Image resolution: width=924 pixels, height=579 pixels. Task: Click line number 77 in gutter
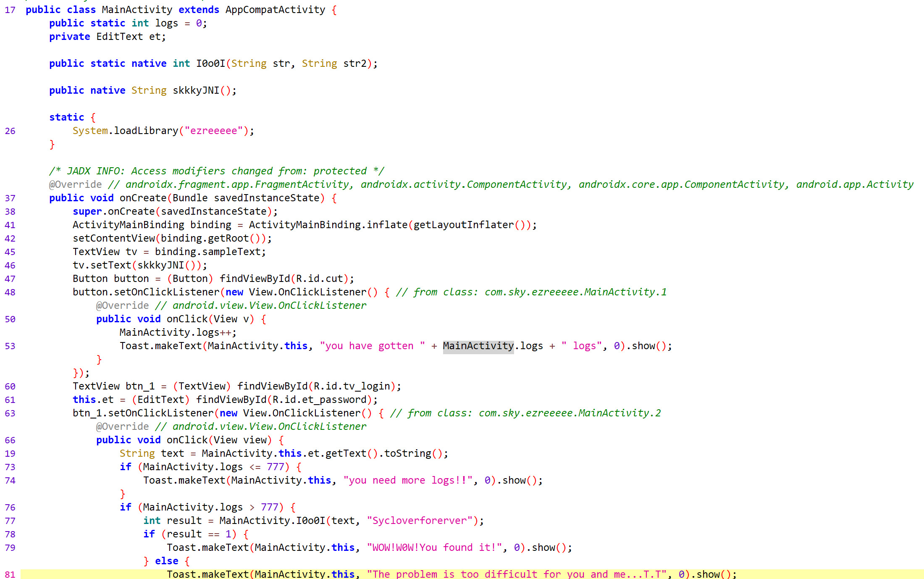pos(10,521)
